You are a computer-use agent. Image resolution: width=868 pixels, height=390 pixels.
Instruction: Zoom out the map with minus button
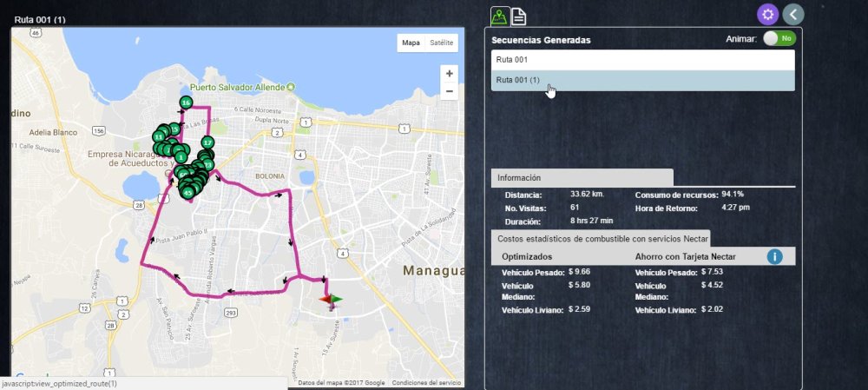[x=450, y=91]
